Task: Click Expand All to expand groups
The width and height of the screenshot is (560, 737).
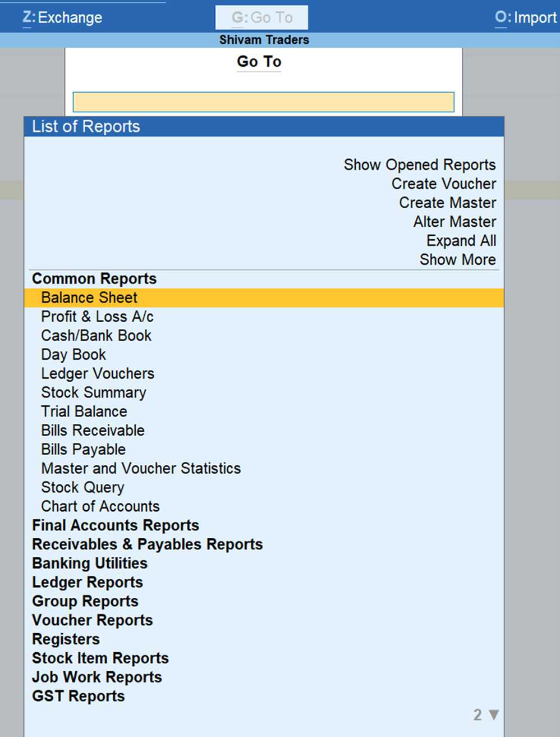Action: [x=461, y=241]
